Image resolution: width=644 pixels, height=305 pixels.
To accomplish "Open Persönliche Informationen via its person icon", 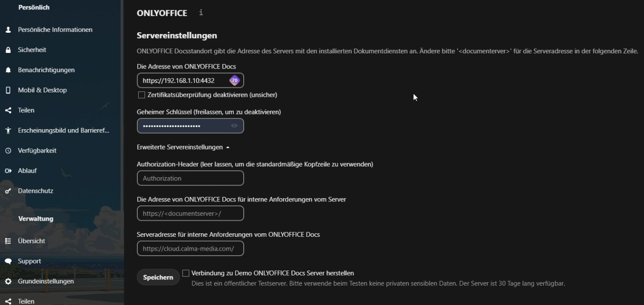I will [x=8, y=30].
